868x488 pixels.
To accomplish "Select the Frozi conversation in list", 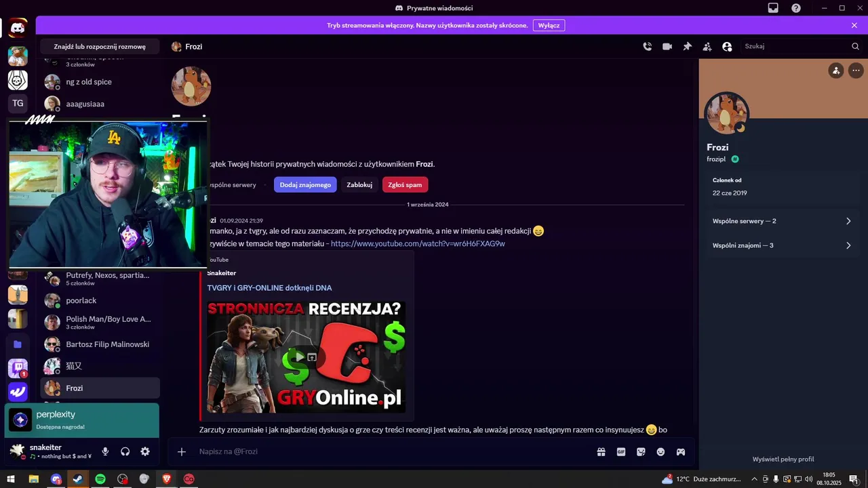I will coord(100,388).
